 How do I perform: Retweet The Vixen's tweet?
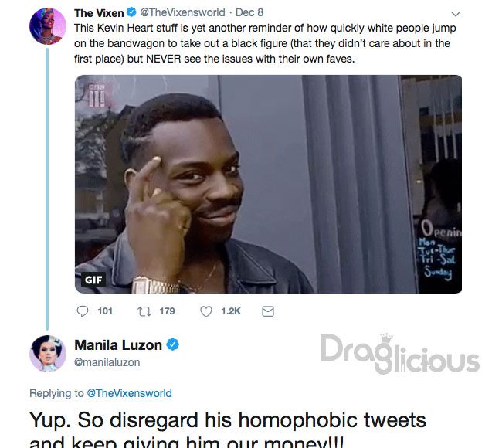(x=144, y=311)
